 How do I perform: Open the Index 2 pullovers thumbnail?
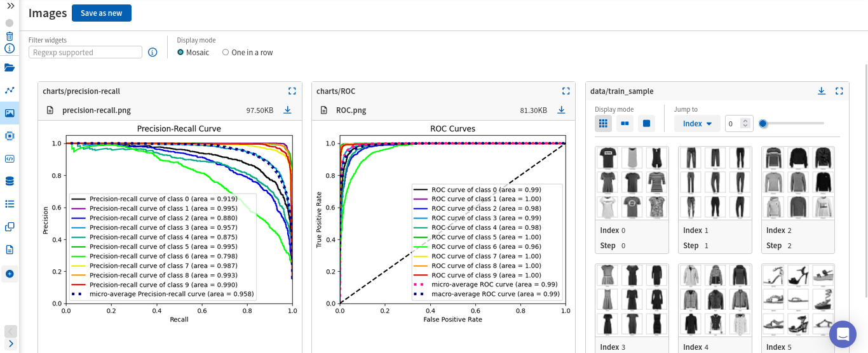click(798, 183)
